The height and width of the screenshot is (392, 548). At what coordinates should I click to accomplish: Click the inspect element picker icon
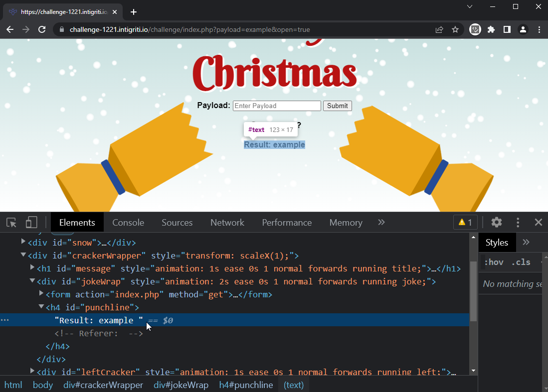click(x=11, y=222)
